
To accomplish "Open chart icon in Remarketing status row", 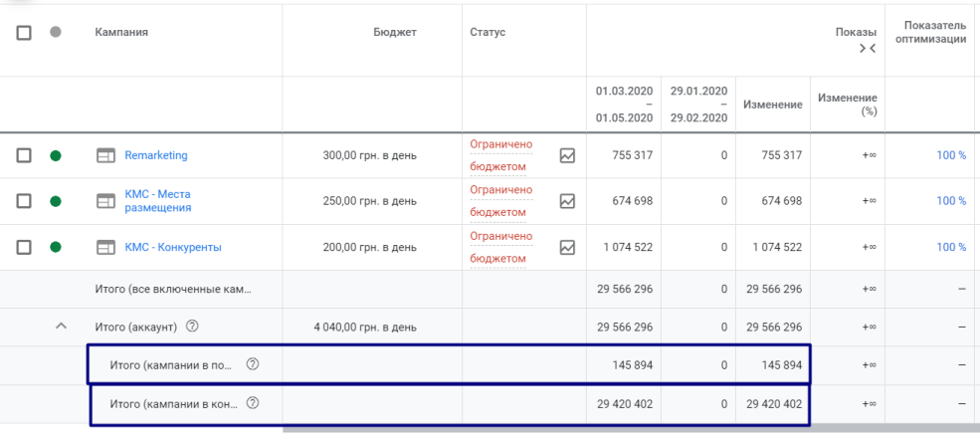I will coord(568,155).
